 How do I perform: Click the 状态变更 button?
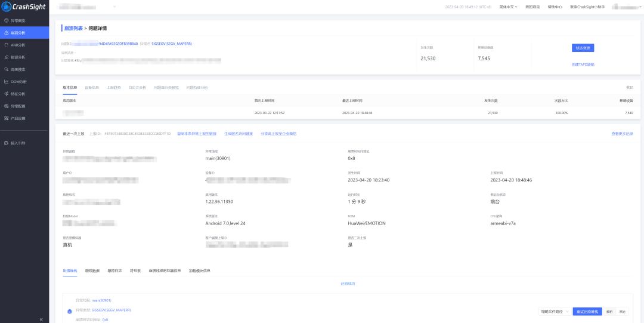coord(583,48)
